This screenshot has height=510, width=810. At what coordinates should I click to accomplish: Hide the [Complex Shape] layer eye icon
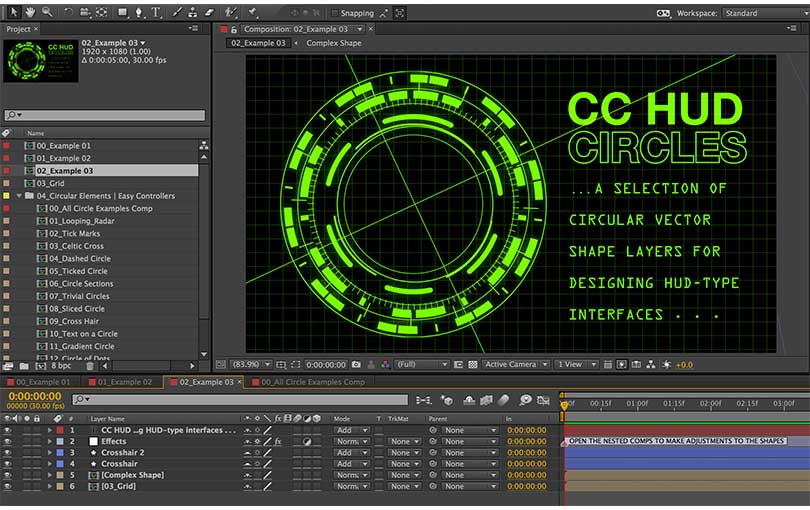(x=7, y=475)
